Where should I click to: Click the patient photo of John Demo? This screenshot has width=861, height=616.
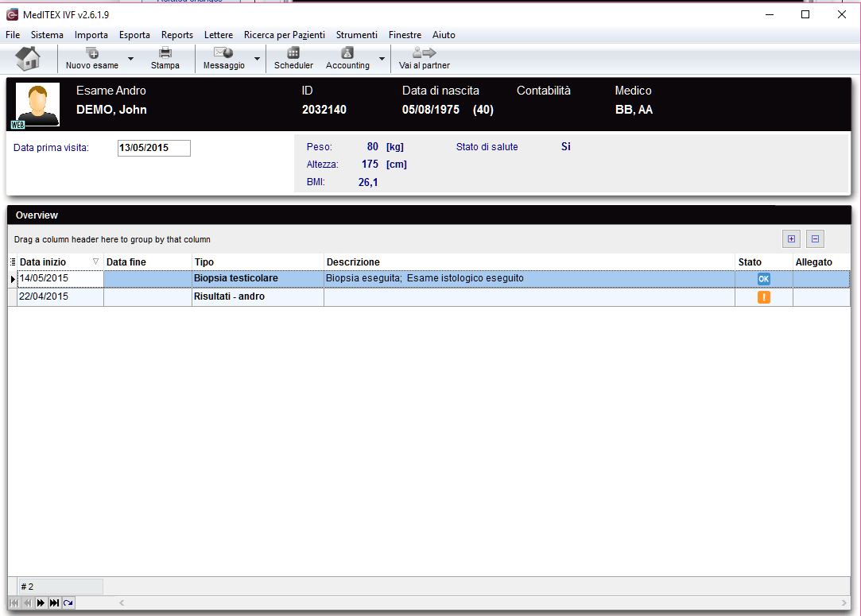[37, 104]
